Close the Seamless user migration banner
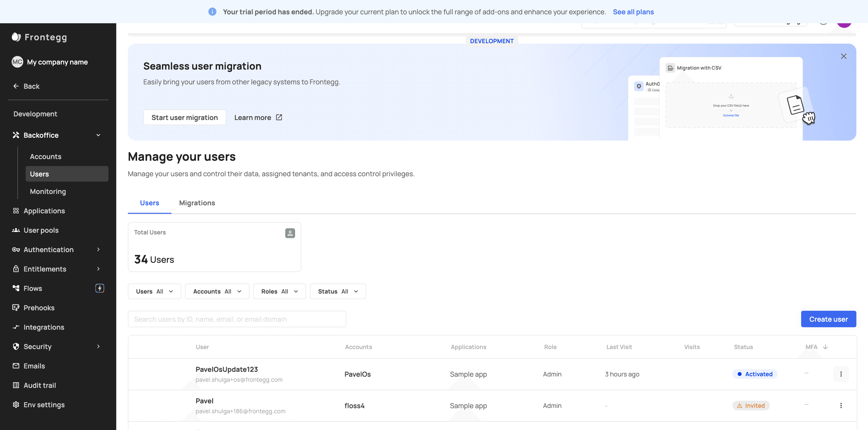868x430 pixels. click(843, 56)
